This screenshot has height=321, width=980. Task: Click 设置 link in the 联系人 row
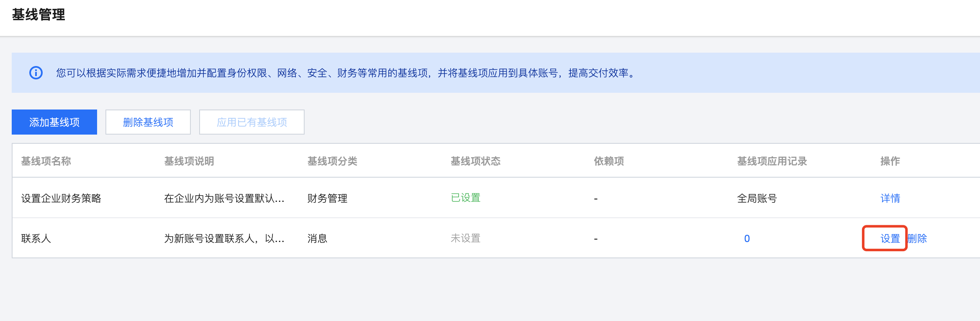pos(890,238)
